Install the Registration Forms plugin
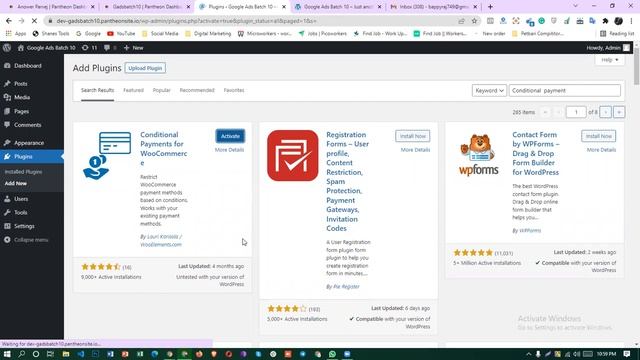 [412, 136]
